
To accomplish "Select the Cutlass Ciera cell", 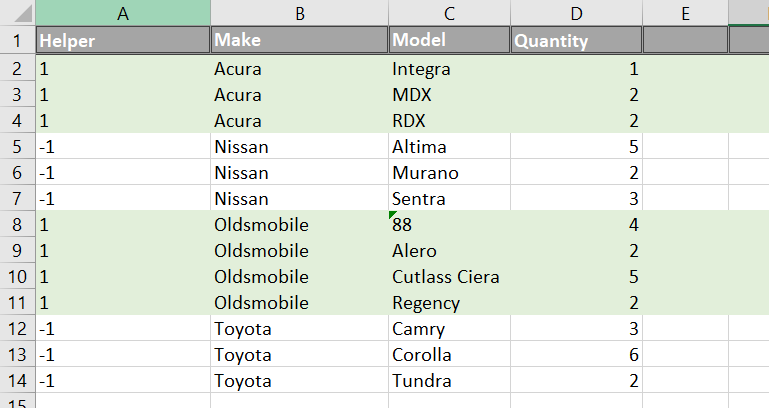I will [x=449, y=277].
